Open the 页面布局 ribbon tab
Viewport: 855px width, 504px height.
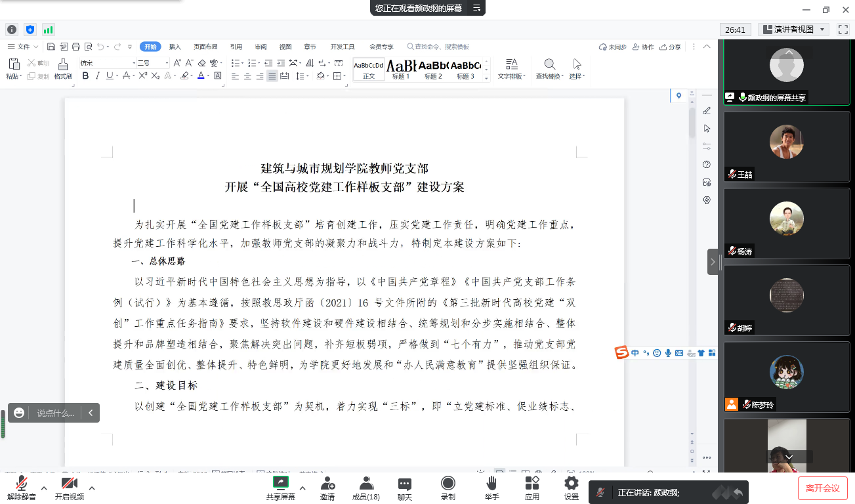coord(205,47)
